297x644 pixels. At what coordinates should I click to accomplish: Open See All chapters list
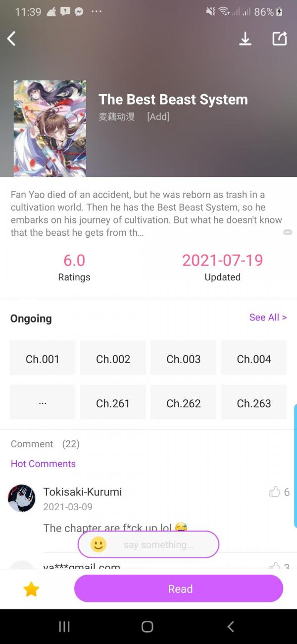pos(268,317)
